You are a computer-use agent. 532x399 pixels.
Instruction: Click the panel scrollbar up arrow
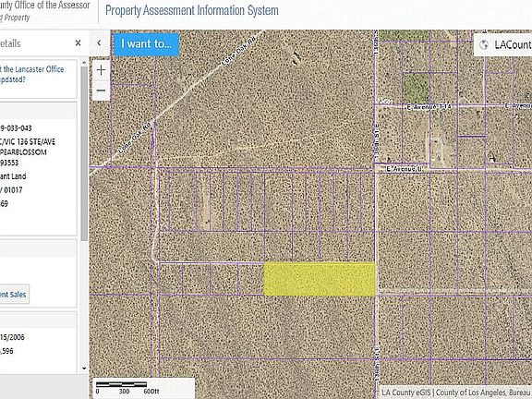tap(84, 63)
